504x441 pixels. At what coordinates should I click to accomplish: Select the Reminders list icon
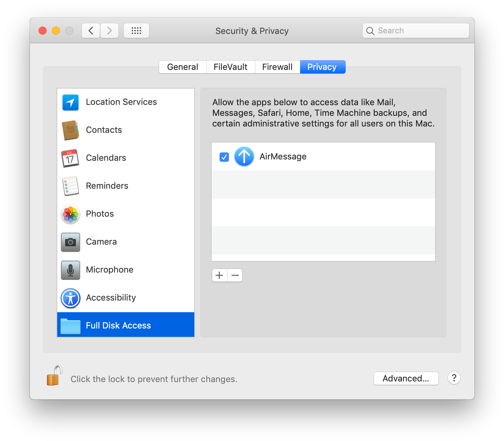71,186
